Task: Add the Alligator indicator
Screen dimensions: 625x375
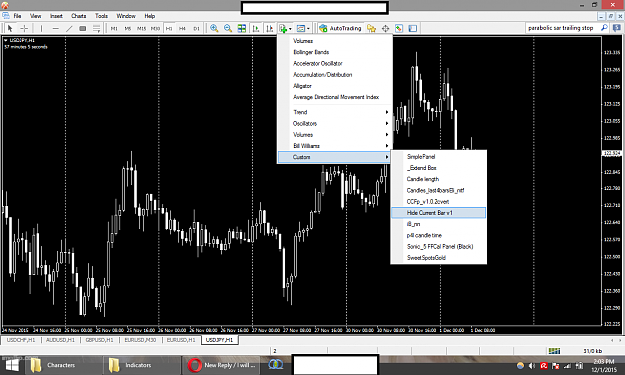Action: pyautogui.click(x=335, y=86)
